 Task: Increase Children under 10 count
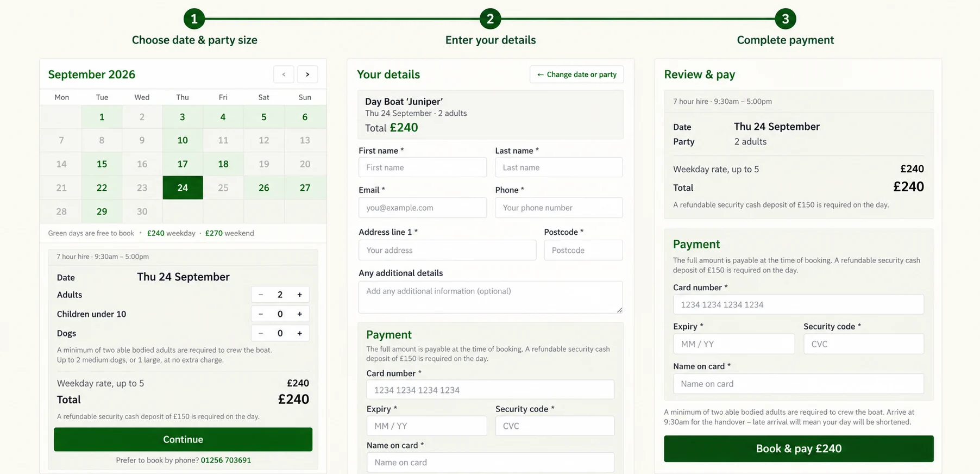[x=299, y=314]
